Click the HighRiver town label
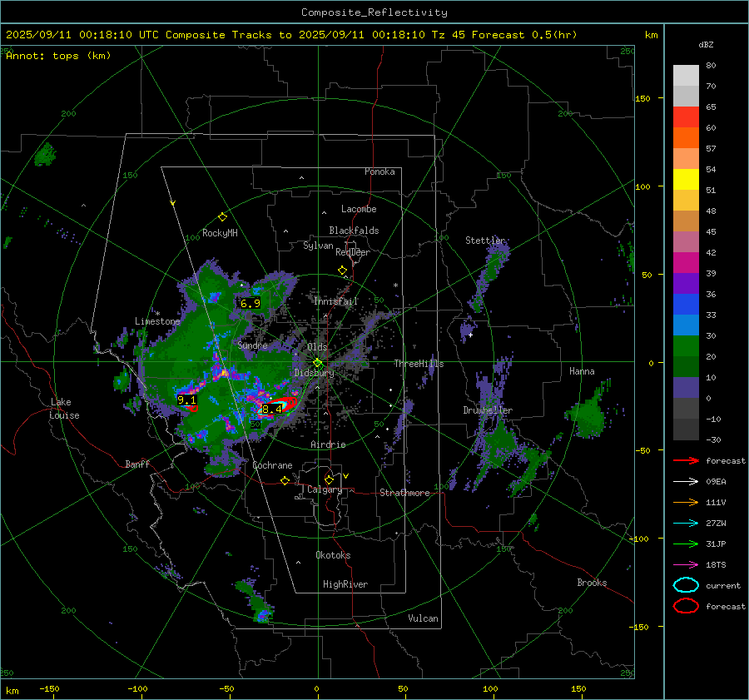The image size is (749, 700). click(x=345, y=584)
